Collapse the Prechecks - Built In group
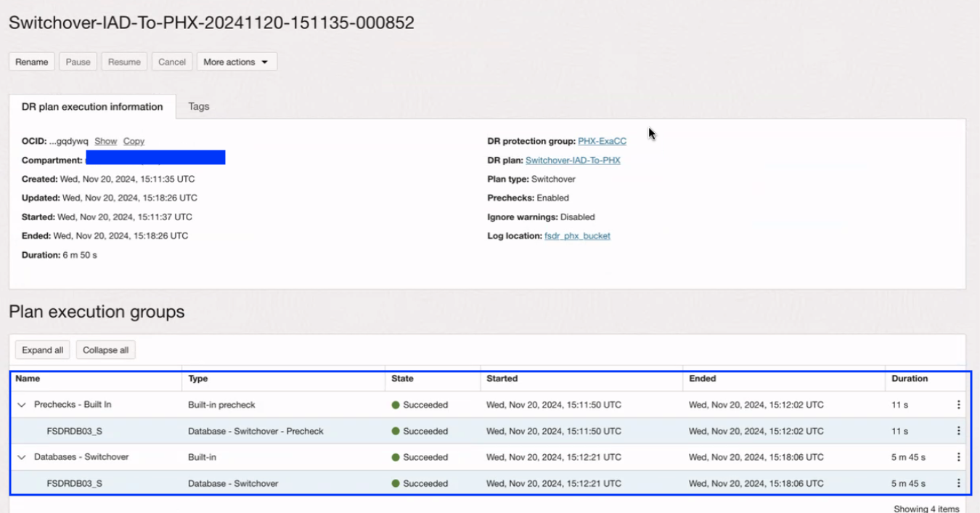This screenshot has height=513, width=980. tap(22, 405)
